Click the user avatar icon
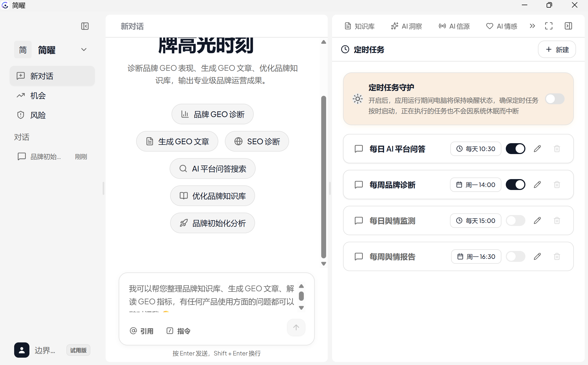Screen dimensions: 588x365 [22, 350]
